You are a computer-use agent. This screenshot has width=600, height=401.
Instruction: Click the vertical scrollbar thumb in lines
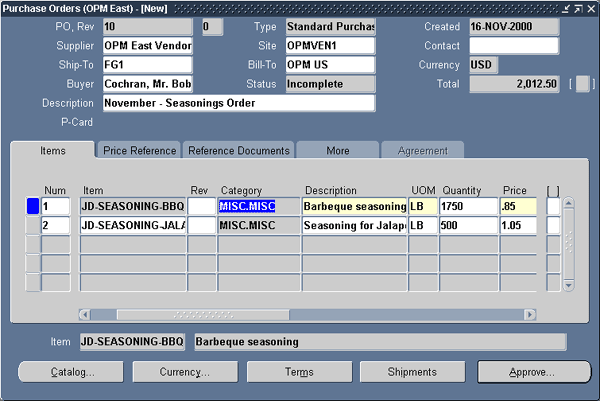point(569,244)
